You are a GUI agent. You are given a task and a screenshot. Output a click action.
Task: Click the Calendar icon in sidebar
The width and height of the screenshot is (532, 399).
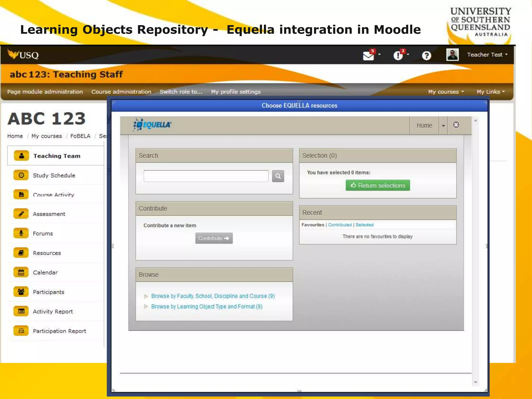[x=21, y=272]
